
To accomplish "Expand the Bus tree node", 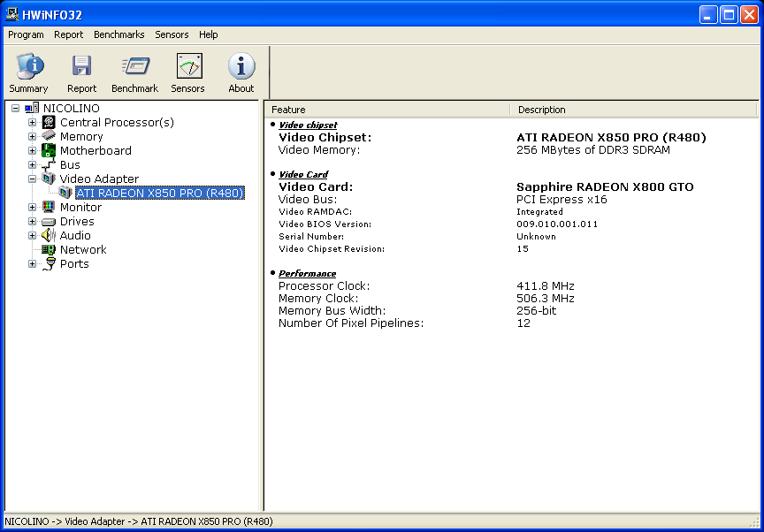I will coord(32,164).
